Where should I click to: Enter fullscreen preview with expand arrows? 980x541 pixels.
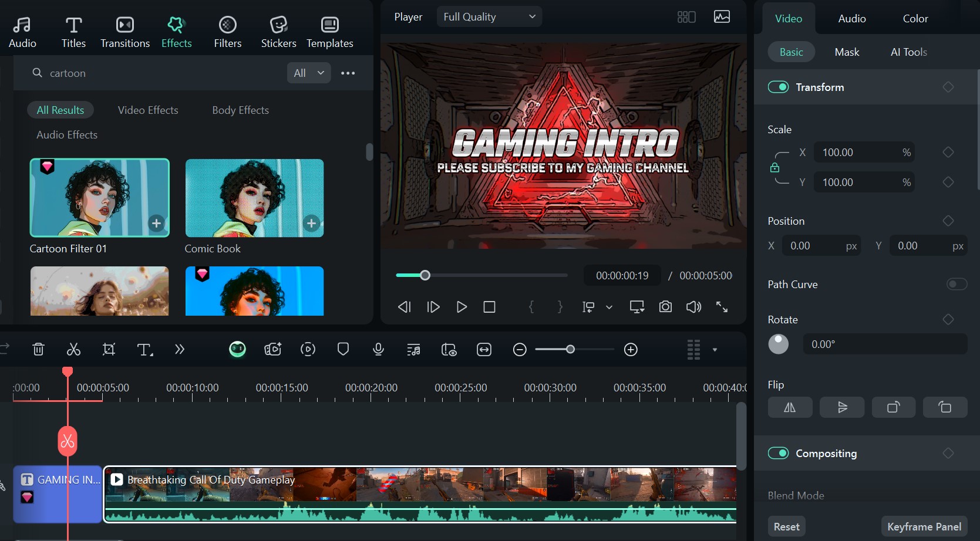[x=722, y=307]
